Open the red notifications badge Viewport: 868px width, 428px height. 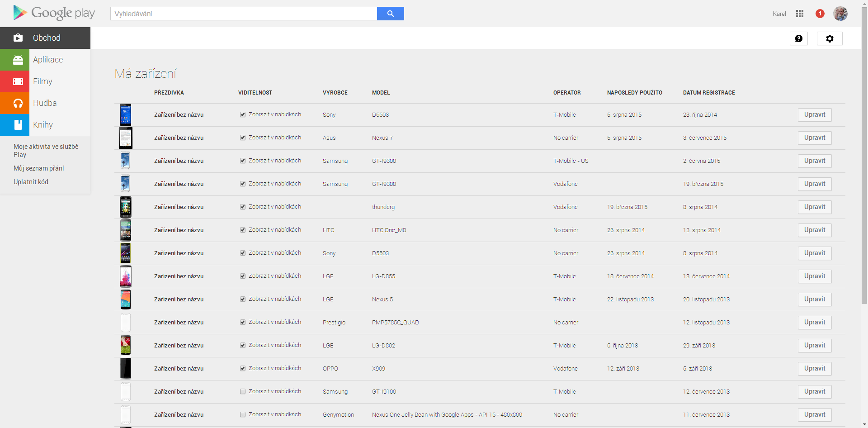tap(820, 14)
